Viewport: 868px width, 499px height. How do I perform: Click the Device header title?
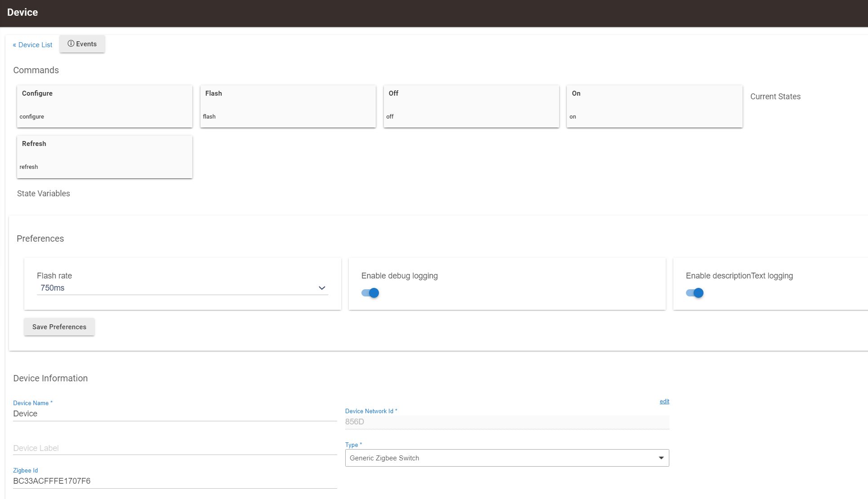coord(22,13)
